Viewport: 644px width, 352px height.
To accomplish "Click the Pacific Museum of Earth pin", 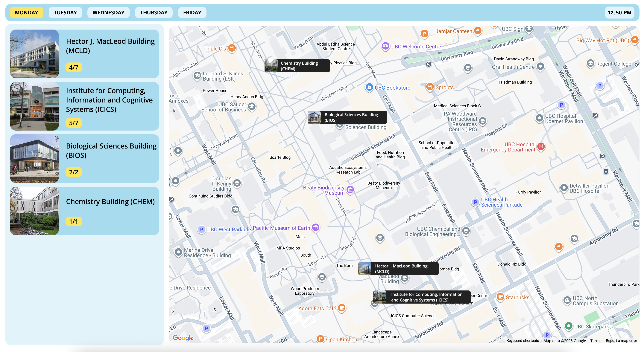I will 316,227.
